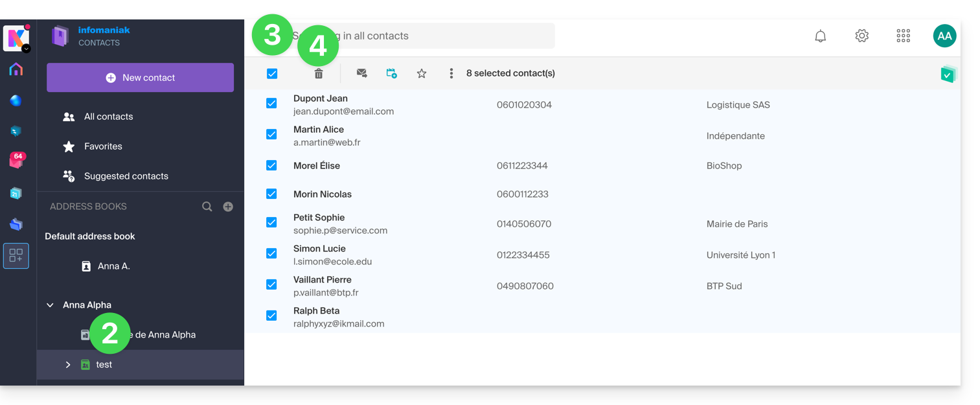This screenshot has height=405, width=980.
Task: Open the settings gear icon
Action: pos(861,36)
